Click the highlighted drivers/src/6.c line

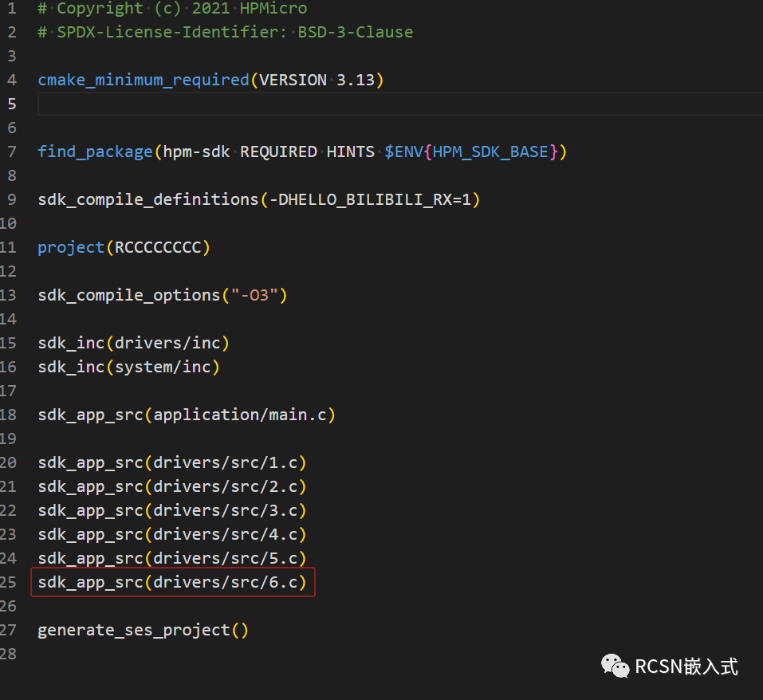pyautogui.click(x=172, y=582)
